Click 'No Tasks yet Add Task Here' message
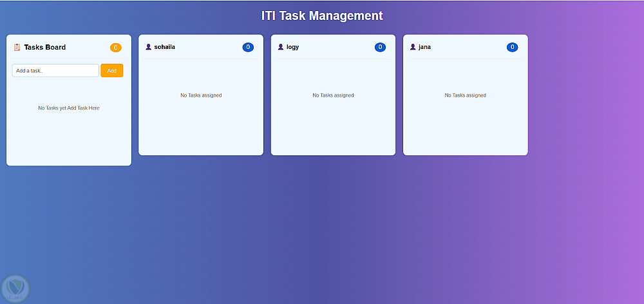This screenshot has height=304, width=644. 69,108
